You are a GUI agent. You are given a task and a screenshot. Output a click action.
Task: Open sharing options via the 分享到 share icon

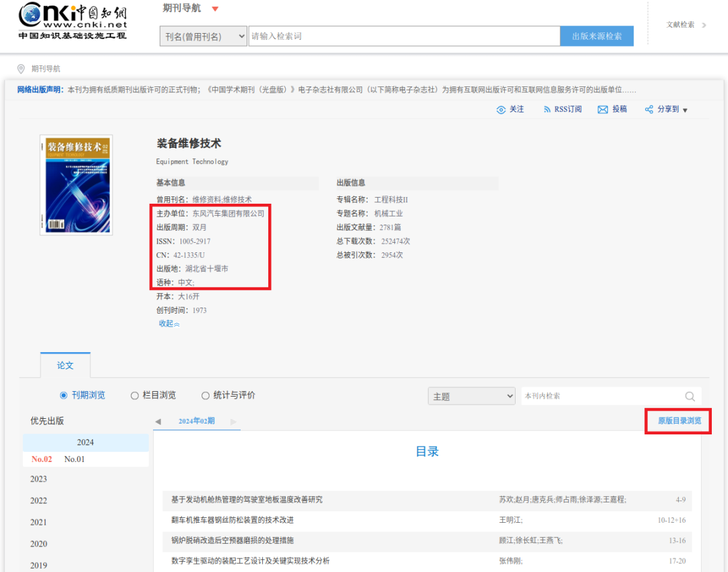pos(648,109)
